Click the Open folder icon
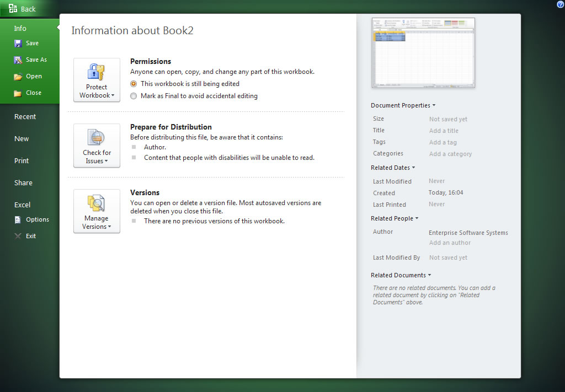This screenshot has height=392, width=565. click(18, 76)
